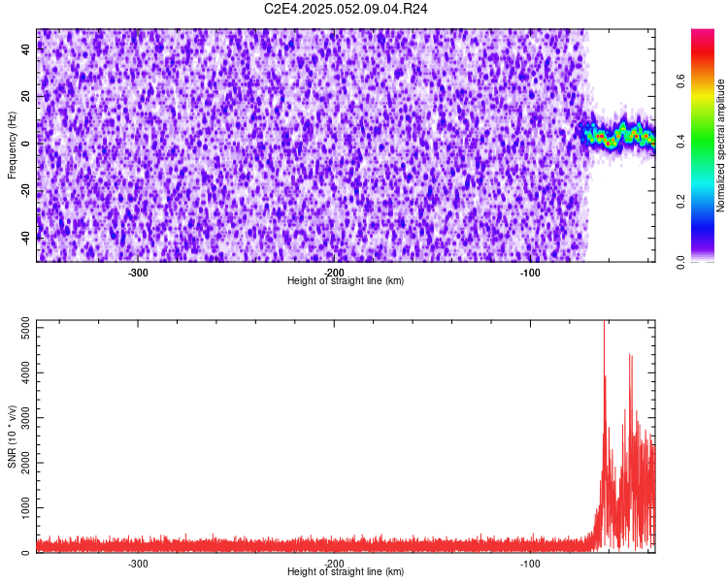Click the 0.0 label on color scale
Viewport: 728px width, 582px height.
pos(680,262)
